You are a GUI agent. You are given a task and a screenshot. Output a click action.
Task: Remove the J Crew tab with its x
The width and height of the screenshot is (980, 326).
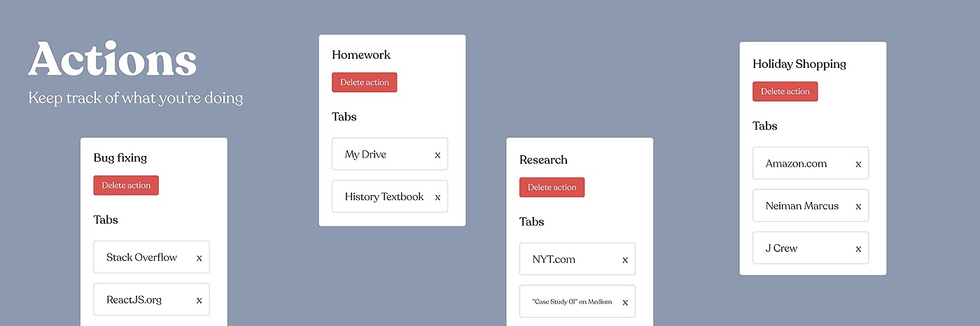(x=858, y=249)
